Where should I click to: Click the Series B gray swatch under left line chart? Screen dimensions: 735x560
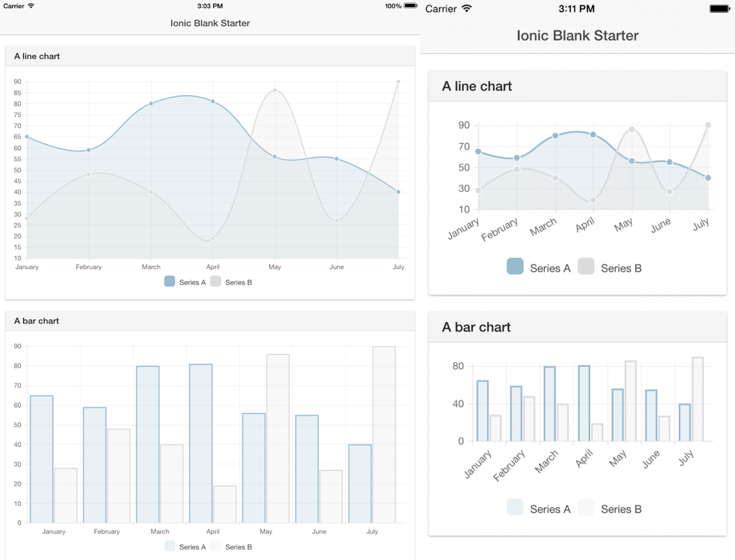click(215, 281)
